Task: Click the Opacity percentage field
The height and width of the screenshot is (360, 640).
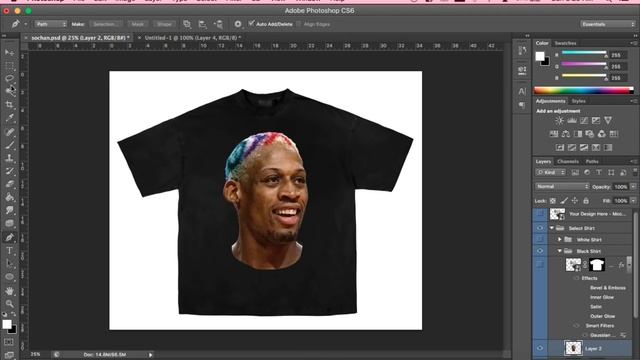Action: click(620, 187)
